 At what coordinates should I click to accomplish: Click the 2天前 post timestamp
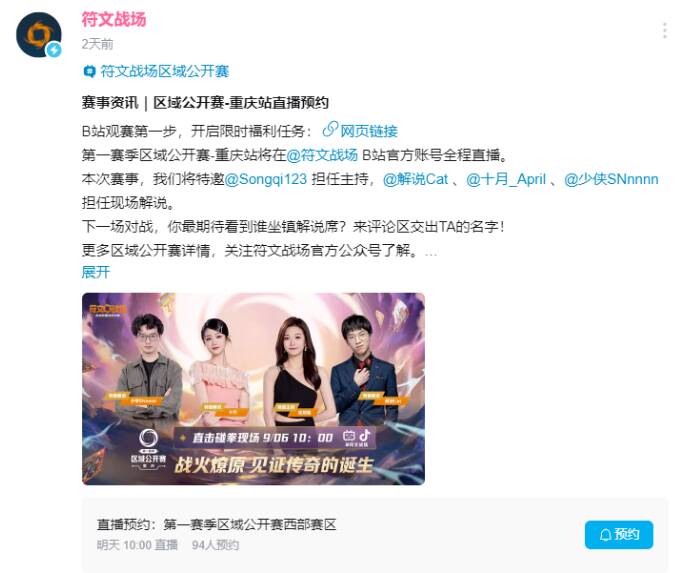point(98,44)
